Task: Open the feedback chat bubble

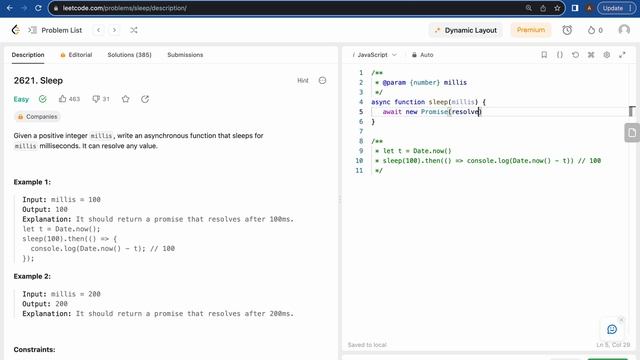Action: [612, 329]
